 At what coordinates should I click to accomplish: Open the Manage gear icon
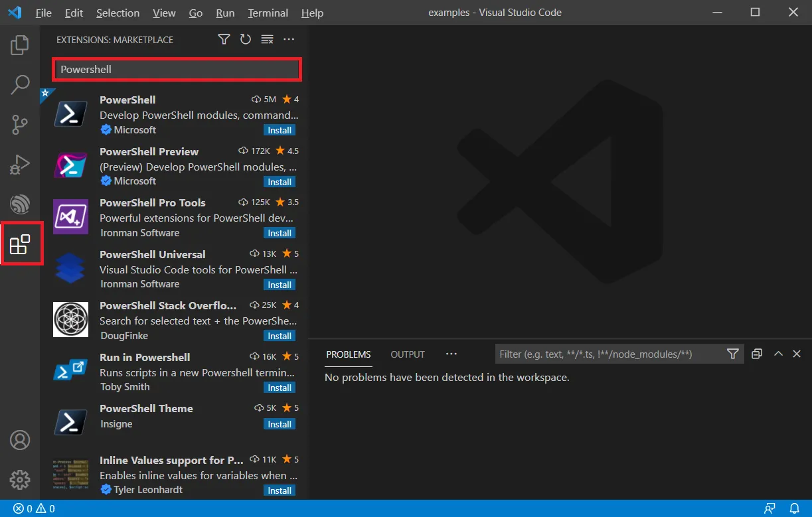coord(20,479)
